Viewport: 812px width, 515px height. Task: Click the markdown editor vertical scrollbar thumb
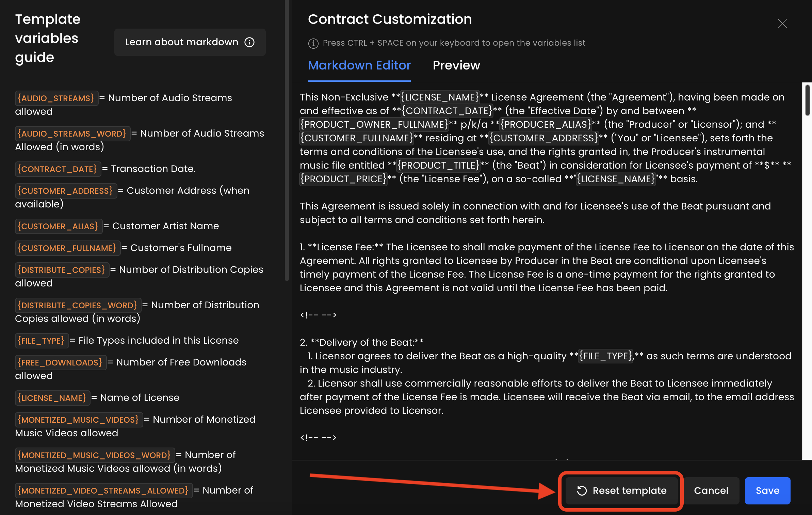807,100
